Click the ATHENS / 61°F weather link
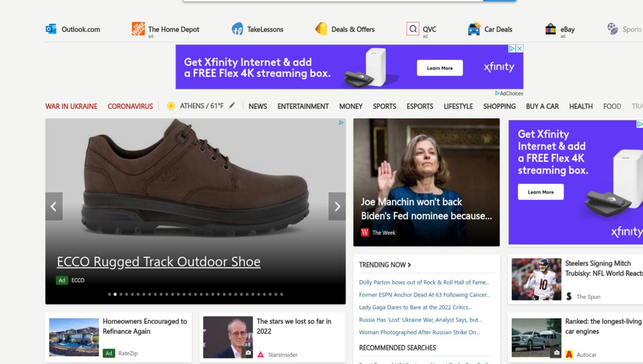This screenshot has height=364, width=643. (x=202, y=106)
